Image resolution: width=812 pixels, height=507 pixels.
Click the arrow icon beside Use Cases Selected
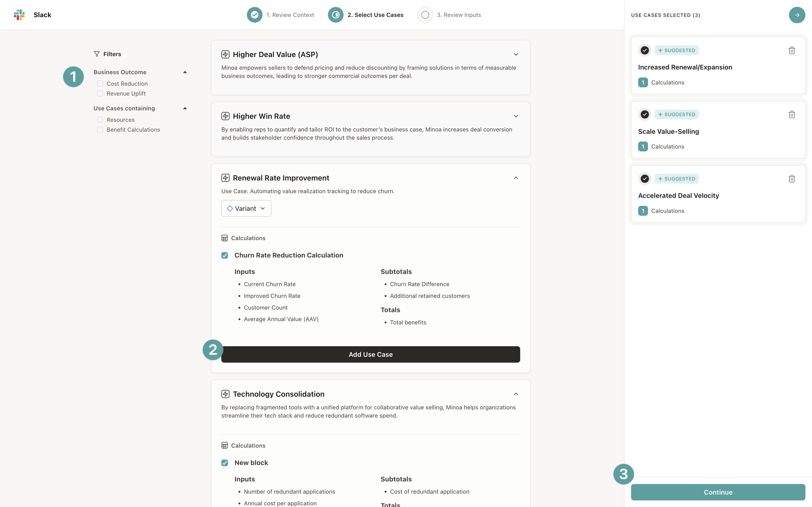pos(796,15)
